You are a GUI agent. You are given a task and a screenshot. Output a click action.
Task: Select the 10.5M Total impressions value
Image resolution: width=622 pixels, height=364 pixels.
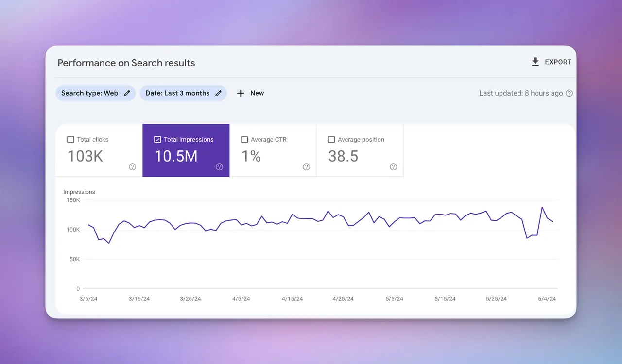176,156
